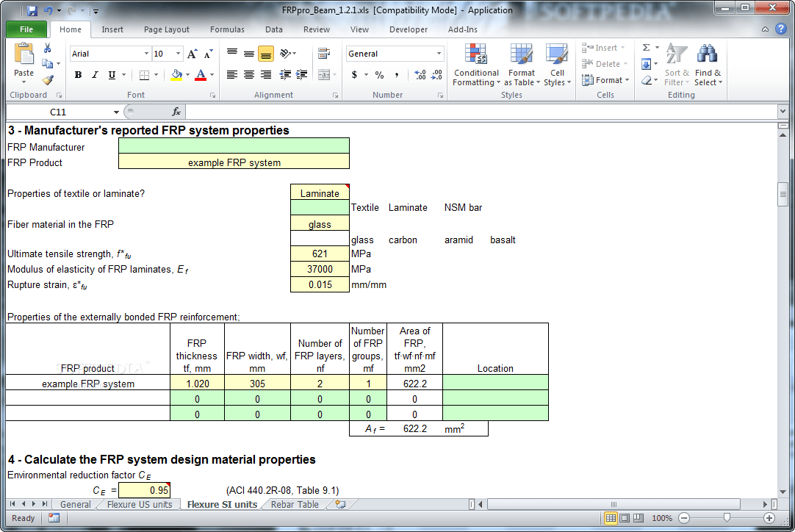Image resolution: width=795 pixels, height=532 pixels.
Task: Toggle Middle Align vertical alignment
Action: click(x=249, y=54)
